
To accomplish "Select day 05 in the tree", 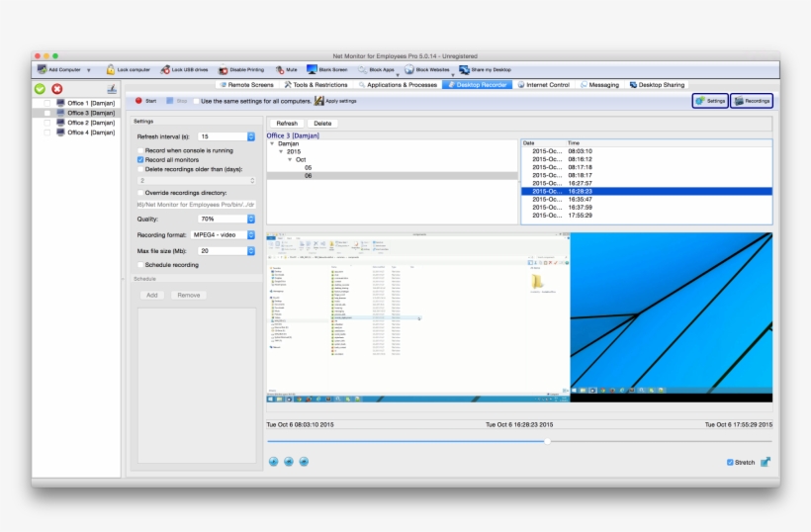I will click(308, 167).
